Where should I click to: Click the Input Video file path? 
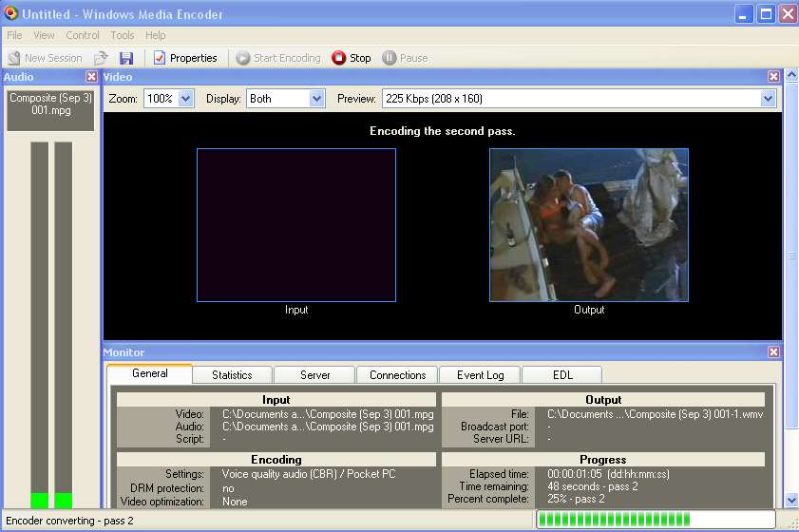pyautogui.click(x=328, y=414)
